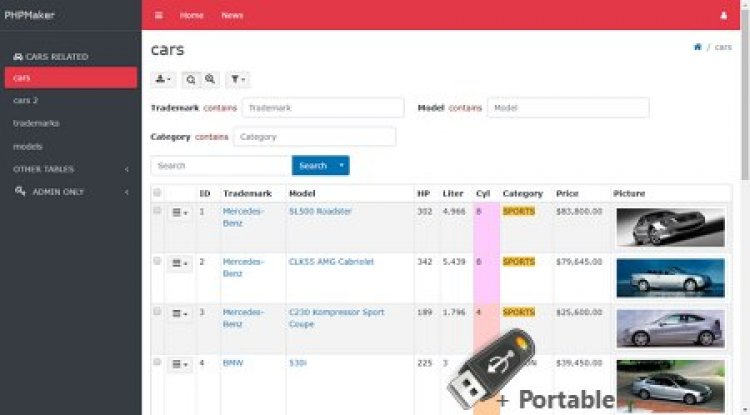Open the user account icon in header
This screenshot has height=415, width=750.
coord(724,15)
